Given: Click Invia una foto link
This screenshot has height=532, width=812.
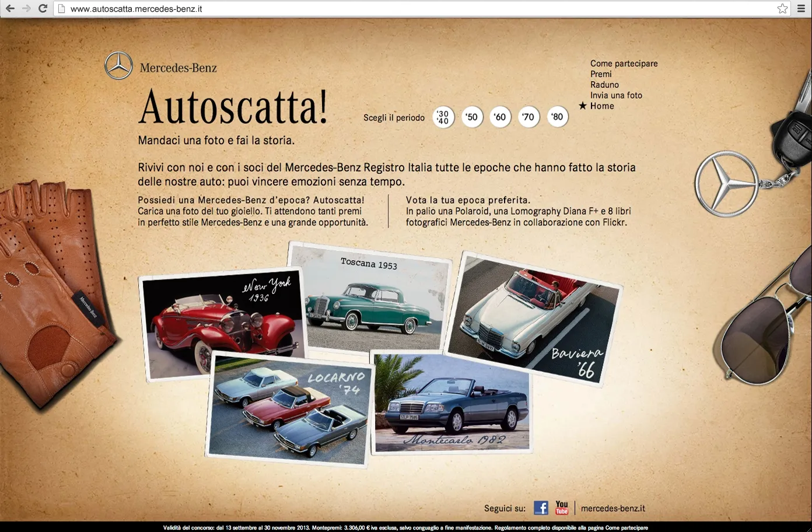Looking at the screenshot, I should coord(616,95).
